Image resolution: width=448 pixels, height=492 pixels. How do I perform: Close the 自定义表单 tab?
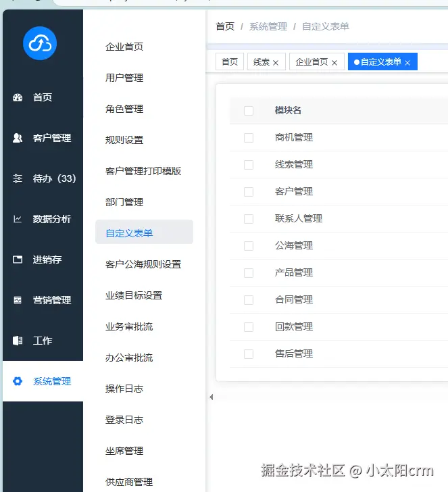[407, 63]
